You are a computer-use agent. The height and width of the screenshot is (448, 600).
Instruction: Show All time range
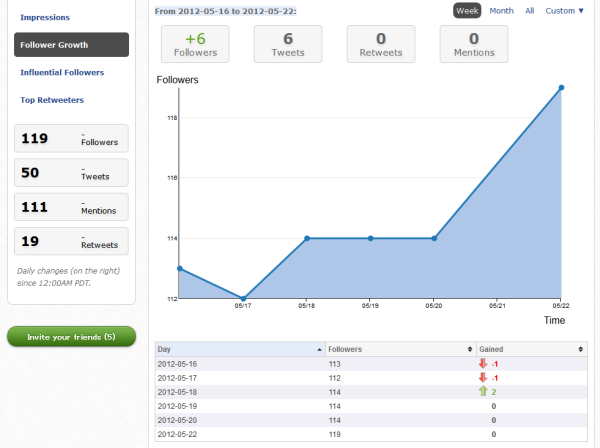tap(530, 11)
